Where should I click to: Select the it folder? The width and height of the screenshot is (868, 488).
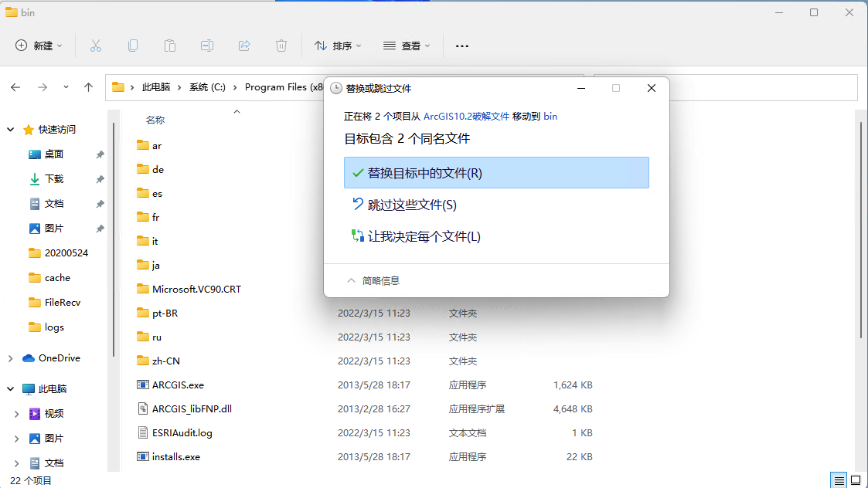[x=155, y=241]
